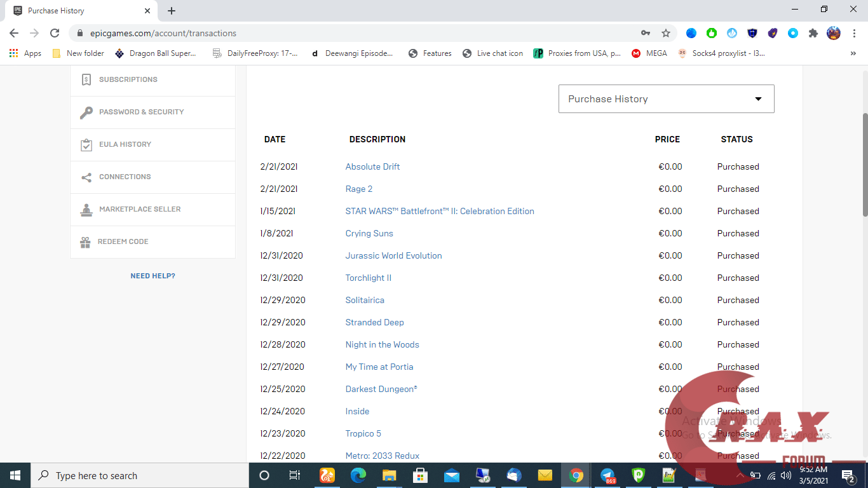Launch Microsoft Edge from the taskbar
868x488 pixels.
[358, 475]
